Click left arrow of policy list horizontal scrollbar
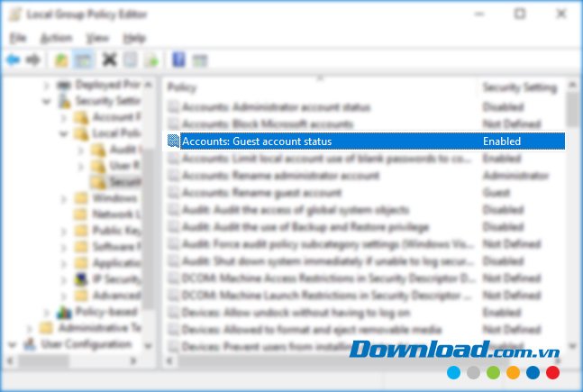The image size is (583, 392). point(169,360)
